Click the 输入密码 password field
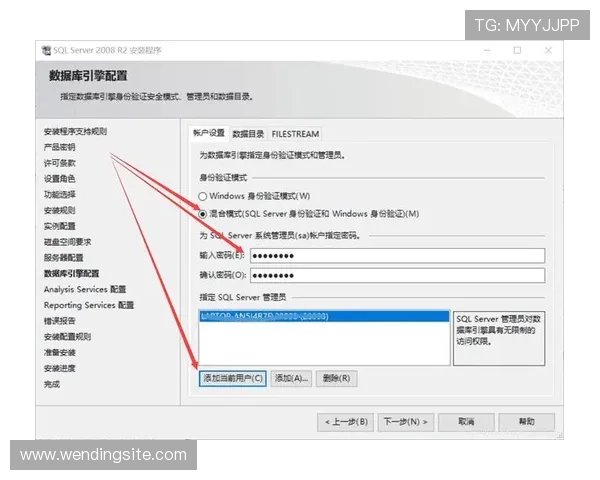This screenshot has width=600, height=480. click(397, 256)
